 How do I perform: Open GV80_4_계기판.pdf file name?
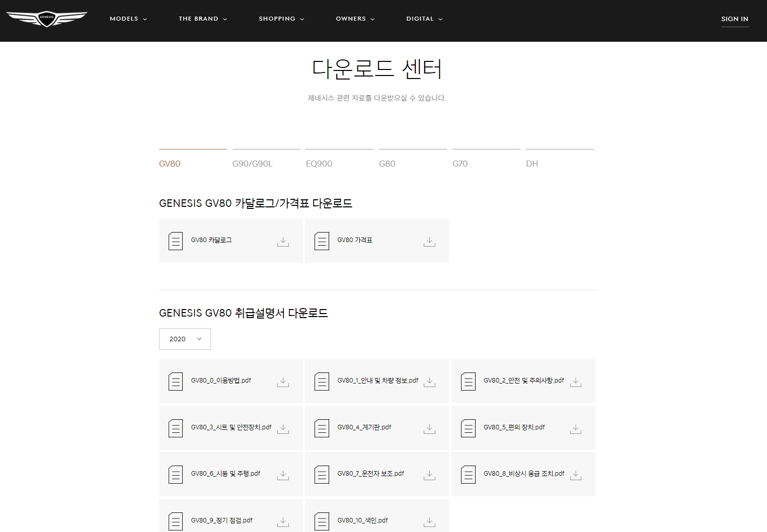click(364, 427)
